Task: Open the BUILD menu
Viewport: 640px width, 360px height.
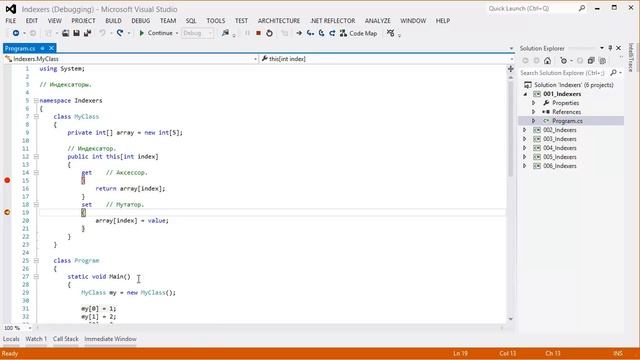Action: click(113, 21)
